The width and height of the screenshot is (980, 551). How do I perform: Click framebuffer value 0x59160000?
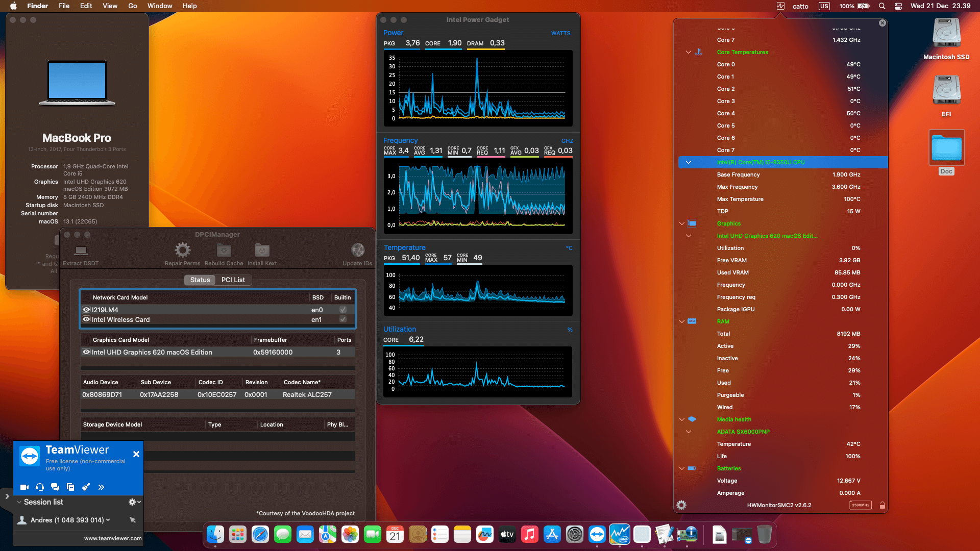pyautogui.click(x=273, y=352)
